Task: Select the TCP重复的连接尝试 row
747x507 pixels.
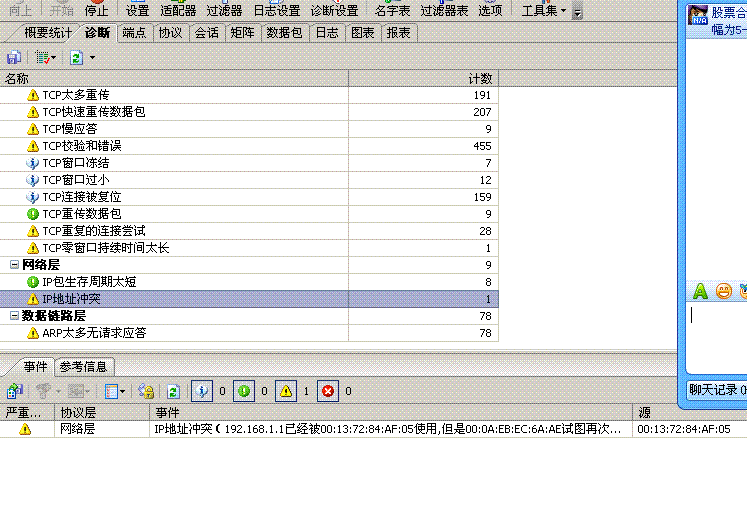Action: (249, 231)
